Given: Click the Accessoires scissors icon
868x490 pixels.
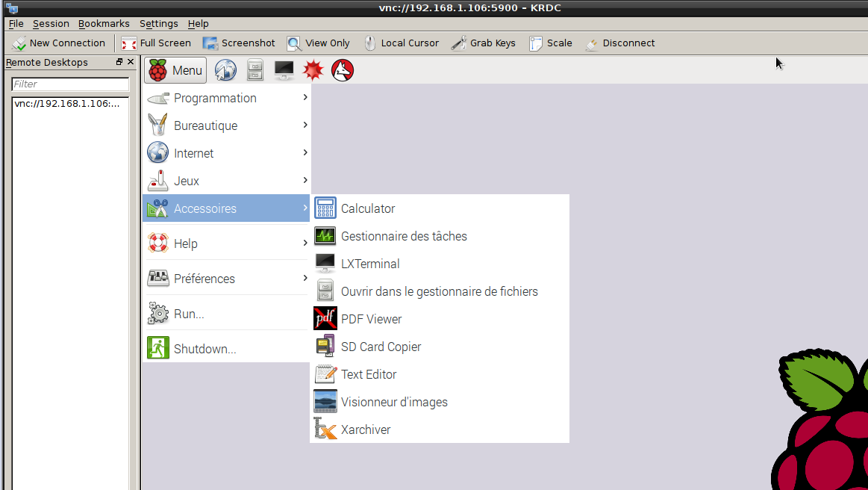Looking at the screenshot, I should 157,208.
